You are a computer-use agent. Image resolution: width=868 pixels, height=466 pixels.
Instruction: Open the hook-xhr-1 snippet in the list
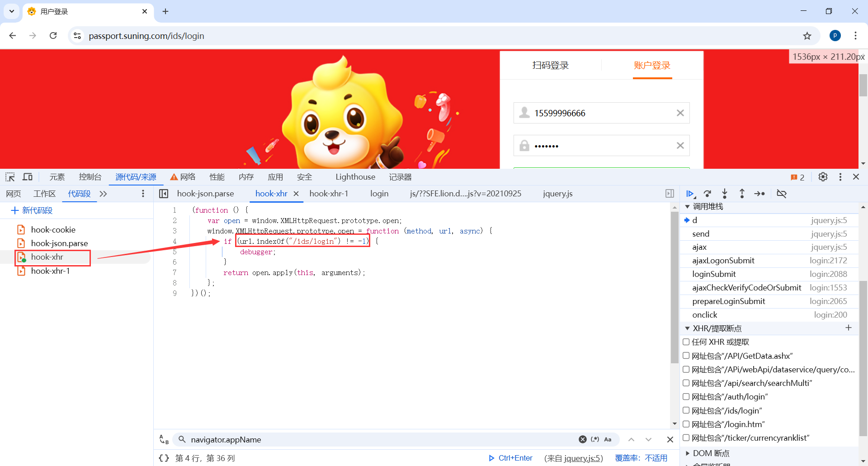(51, 271)
